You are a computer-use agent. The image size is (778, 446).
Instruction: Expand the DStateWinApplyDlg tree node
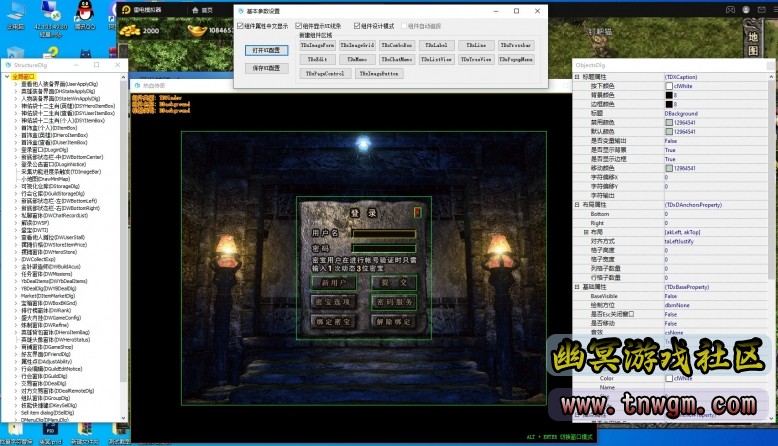pyautogui.click(x=16, y=99)
